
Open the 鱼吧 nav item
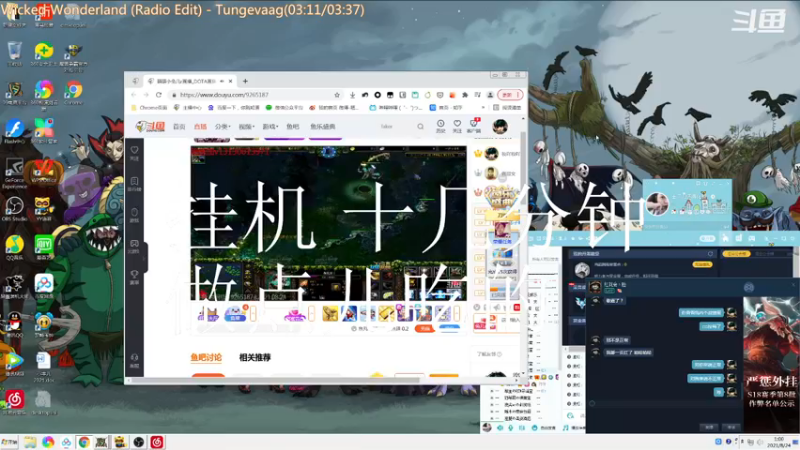point(292,127)
